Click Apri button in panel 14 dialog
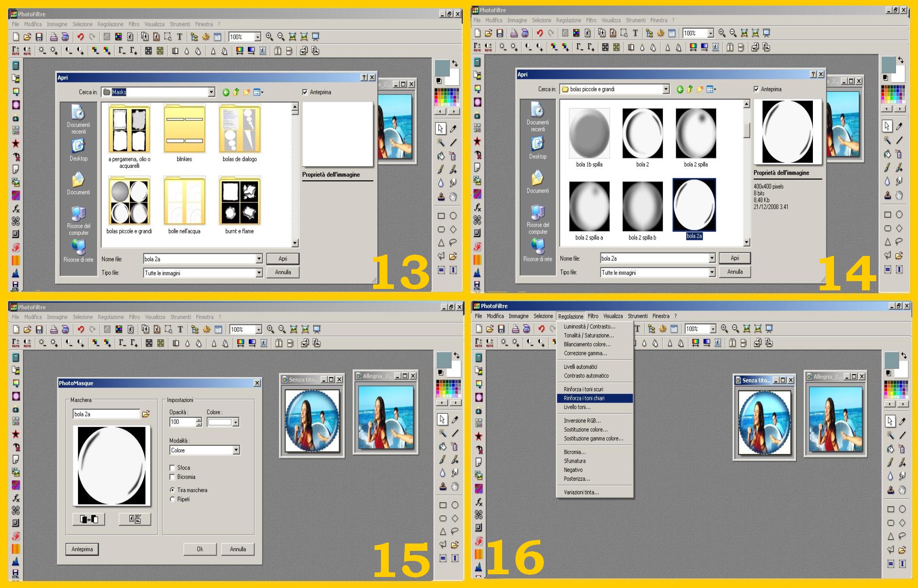The image size is (918, 588). [734, 258]
